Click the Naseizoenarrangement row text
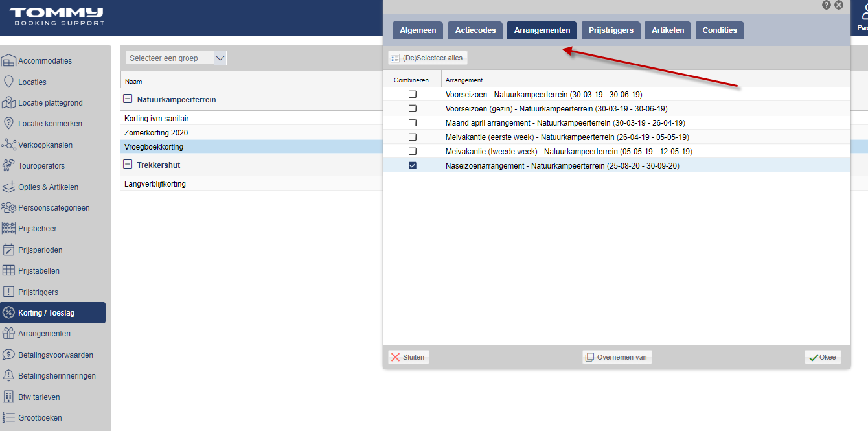Image resolution: width=868 pixels, height=431 pixels. pos(562,166)
